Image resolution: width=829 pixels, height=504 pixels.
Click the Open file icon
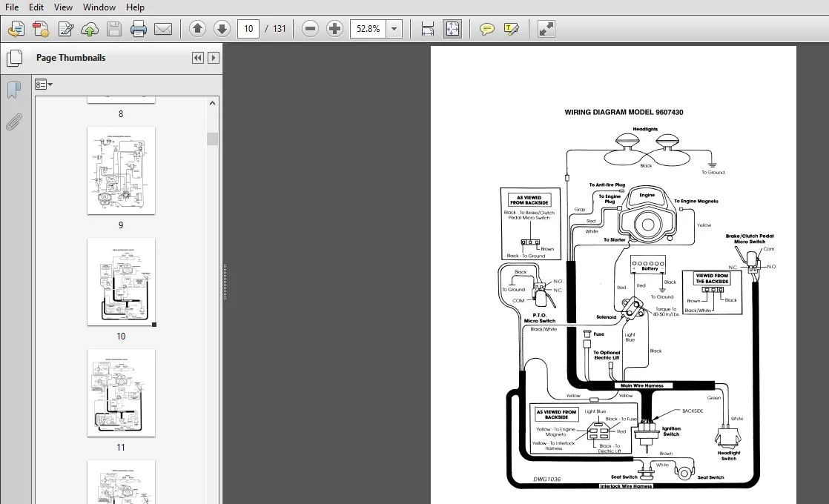click(16, 28)
